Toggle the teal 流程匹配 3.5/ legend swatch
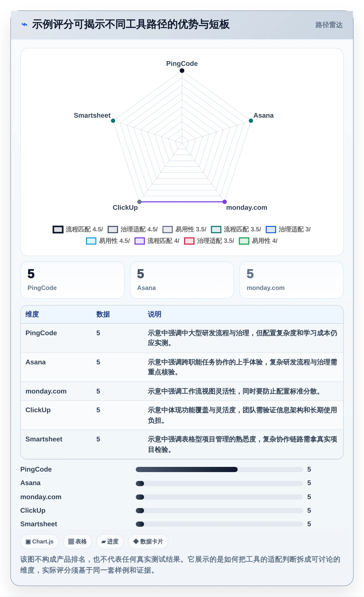The height and width of the screenshot is (597, 364). [216, 229]
